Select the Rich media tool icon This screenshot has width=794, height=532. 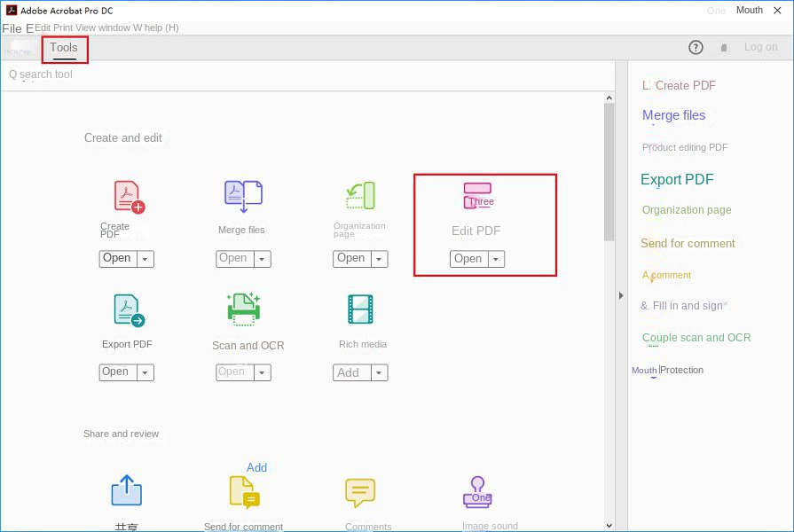(361, 309)
